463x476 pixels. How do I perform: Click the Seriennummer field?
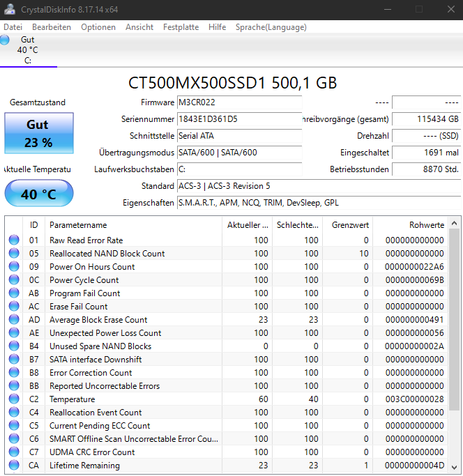239,119
